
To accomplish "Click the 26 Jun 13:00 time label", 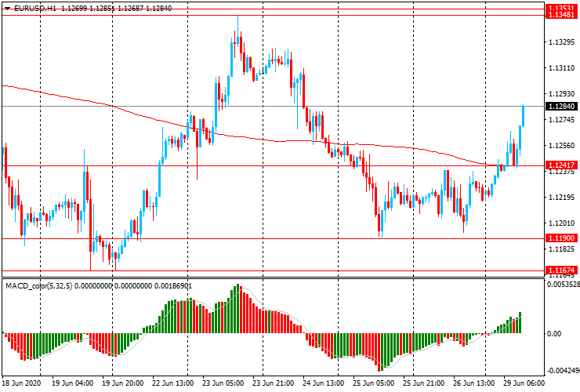I will tap(474, 383).
